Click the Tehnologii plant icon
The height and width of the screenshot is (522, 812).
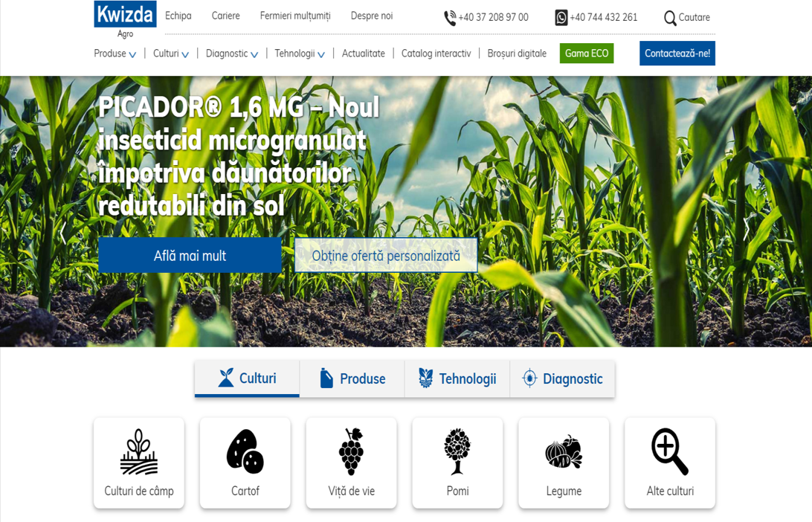coord(425,378)
